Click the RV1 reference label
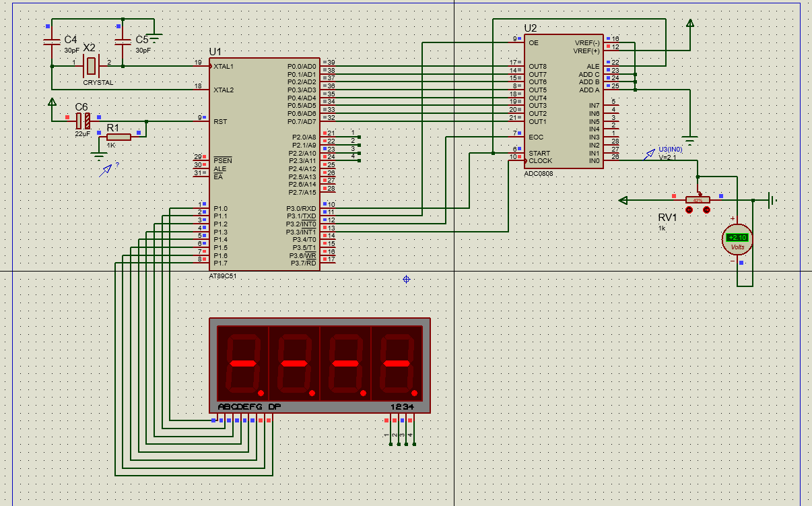Viewport: 812px width, 506px height. (667, 218)
